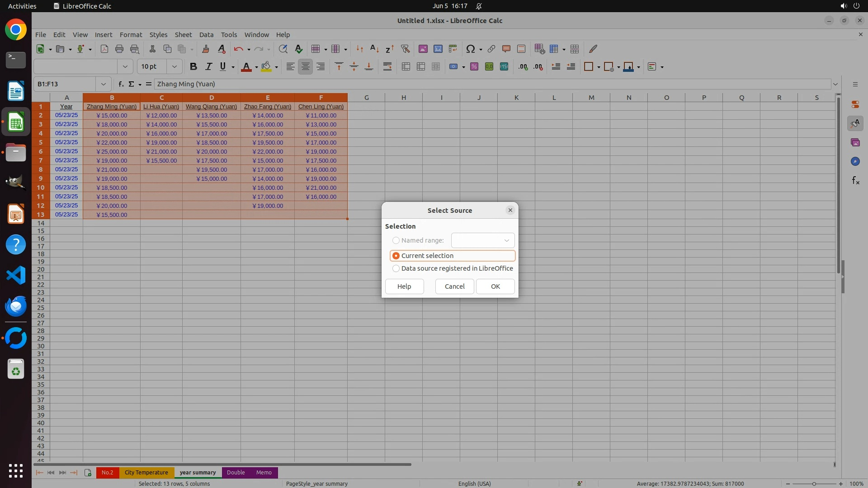Click the Format as Percent icon

474,67
